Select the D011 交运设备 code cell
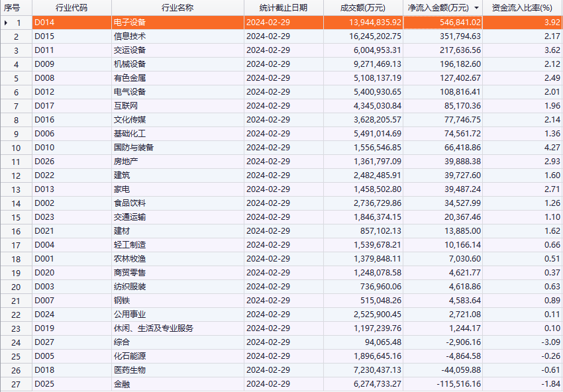This screenshot has height=392, width=563. click(45, 50)
